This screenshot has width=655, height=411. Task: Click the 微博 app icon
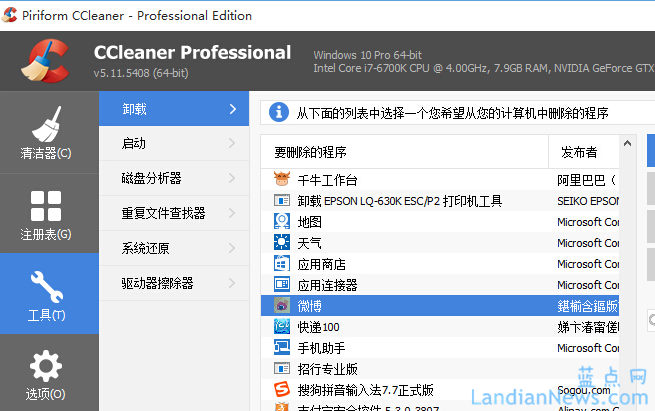[282, 306]
